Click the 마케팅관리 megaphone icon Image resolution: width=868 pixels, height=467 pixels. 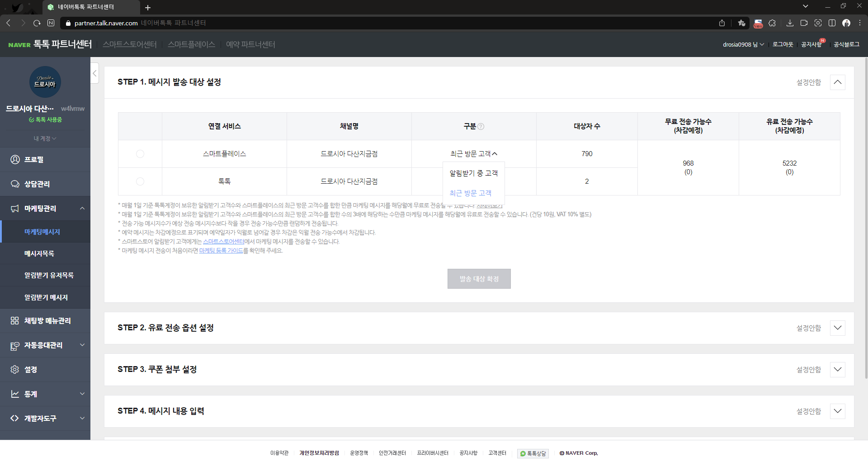pyautogui.click(x=15, y=208)
